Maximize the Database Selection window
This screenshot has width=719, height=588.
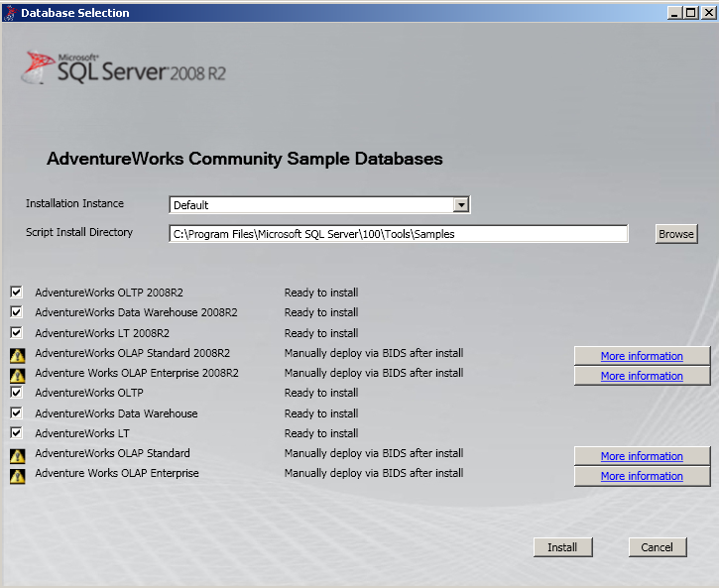click(x=690, y=12)
